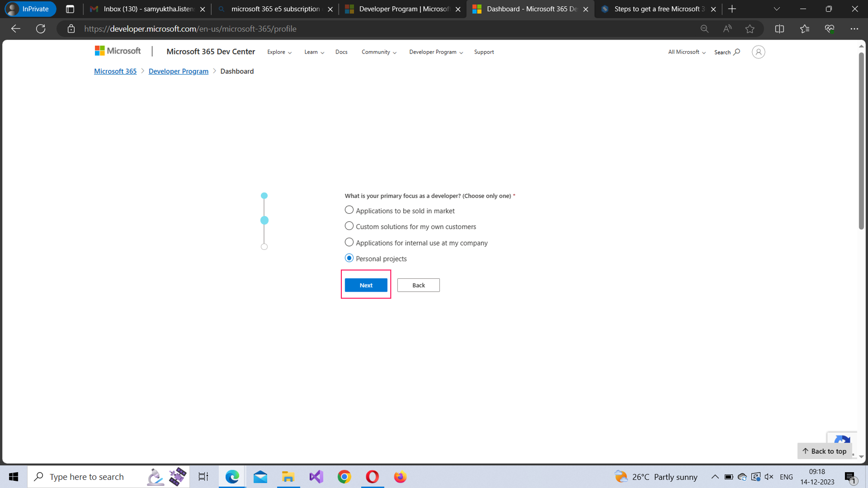Open Edge Settings and more menu
The image size is (868, 488).
tap(854, 29)
